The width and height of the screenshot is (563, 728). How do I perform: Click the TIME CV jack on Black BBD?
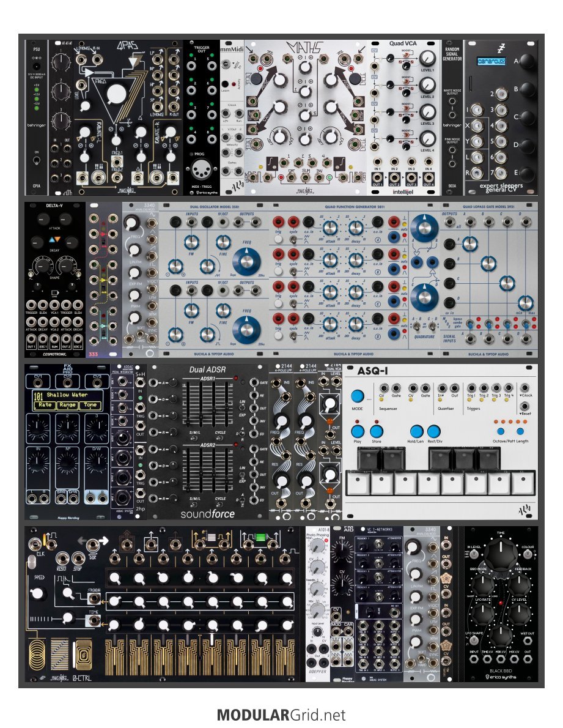(487, 659)
